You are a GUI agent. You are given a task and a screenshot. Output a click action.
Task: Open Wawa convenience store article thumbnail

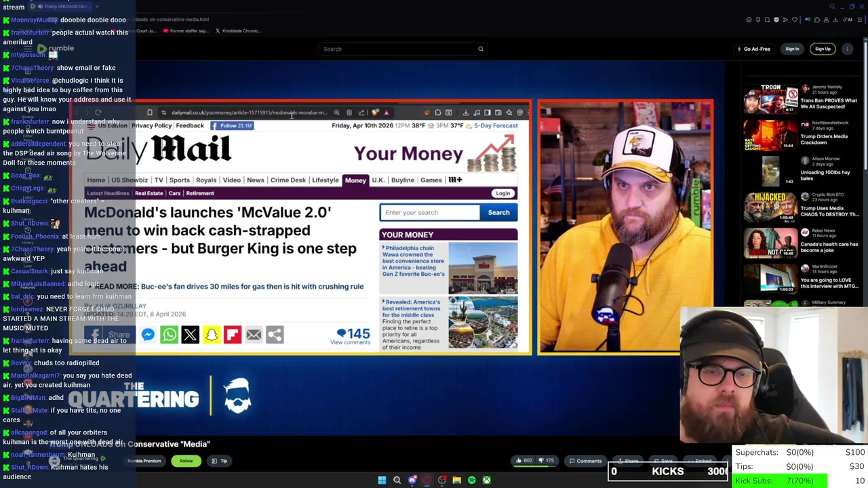point(483,267)
